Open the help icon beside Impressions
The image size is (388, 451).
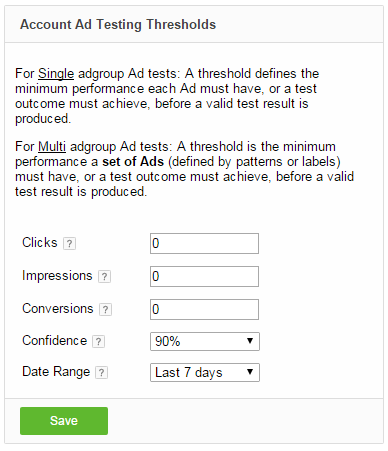[x=104, y=277]
